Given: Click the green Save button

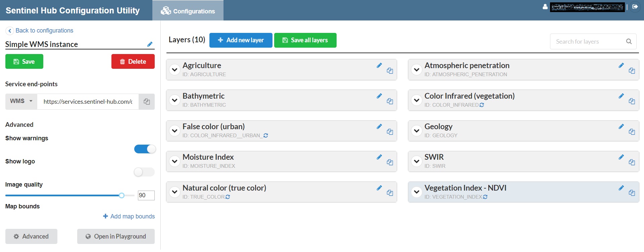Looking at the screenshot, I should pyautogui.click(x=24, y=61).
